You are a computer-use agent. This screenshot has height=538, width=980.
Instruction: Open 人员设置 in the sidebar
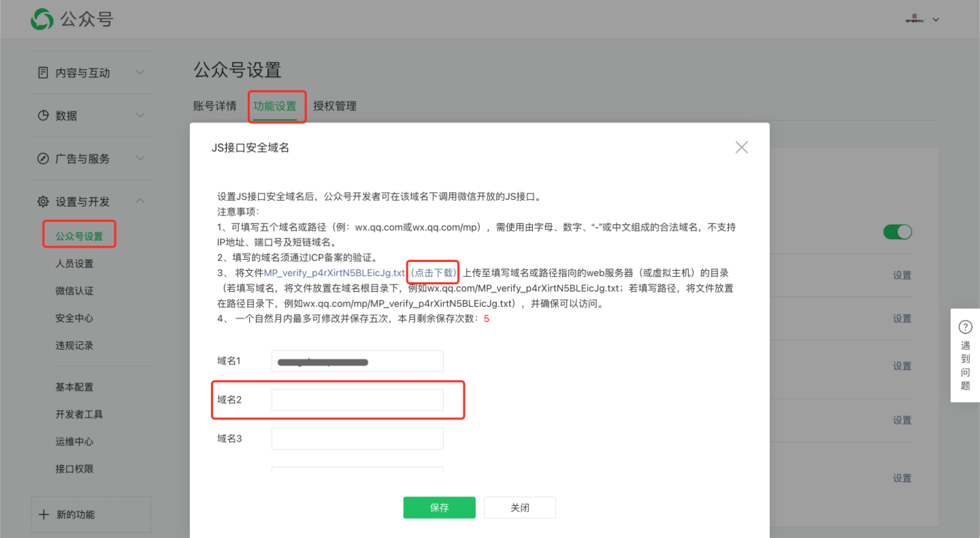coord(74,263)
